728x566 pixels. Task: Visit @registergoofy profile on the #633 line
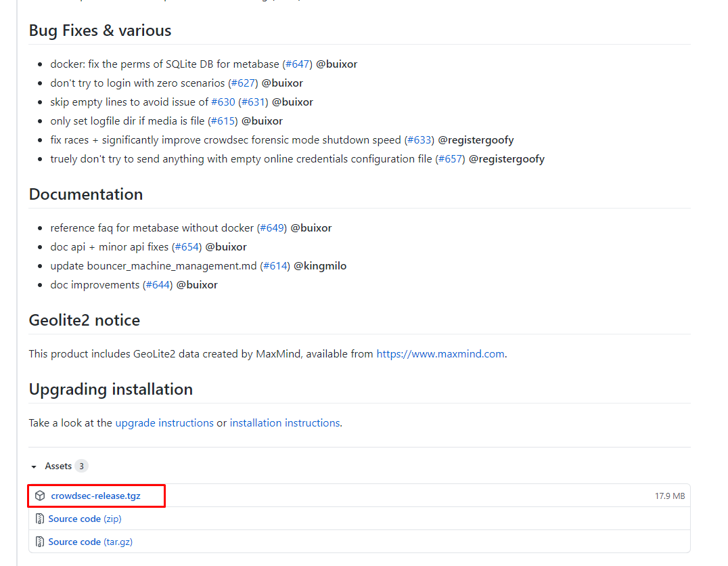(x=476, y=140)
